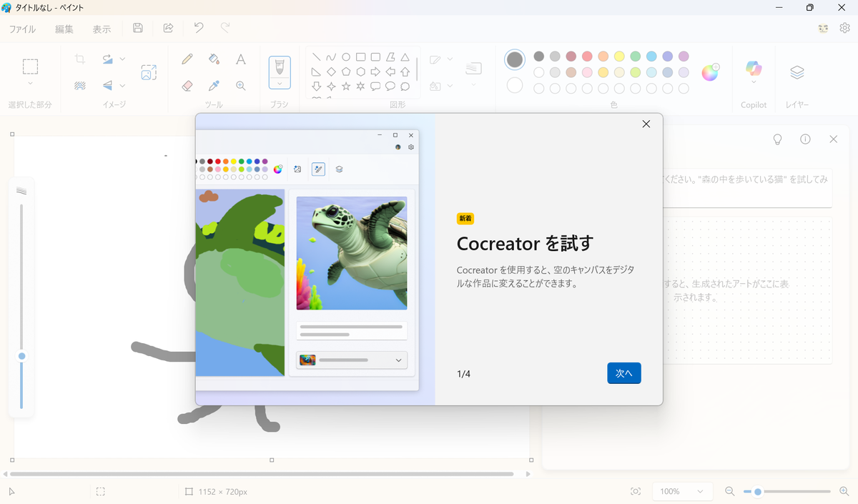Expand the brush types chevron
Screen dimensions: 858x504
click(x=280, y=83)
